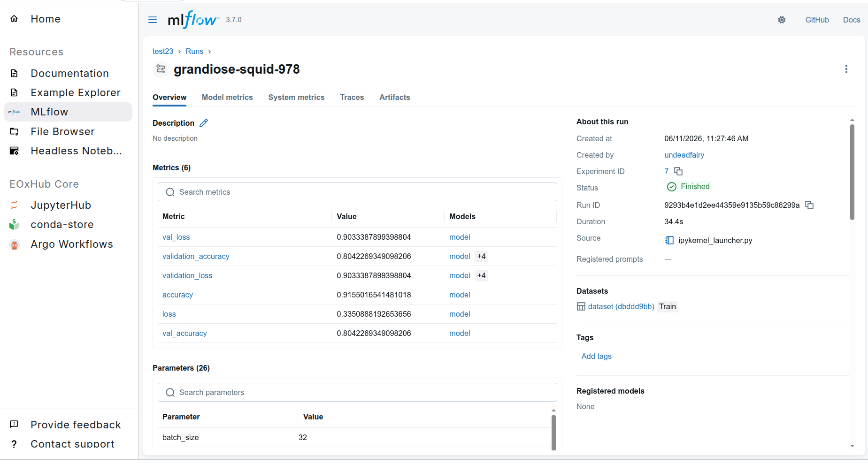The image size is (868, 464).
Task: Select the MLflow sidebar logo icon
Action: click(x=14, y=112)
